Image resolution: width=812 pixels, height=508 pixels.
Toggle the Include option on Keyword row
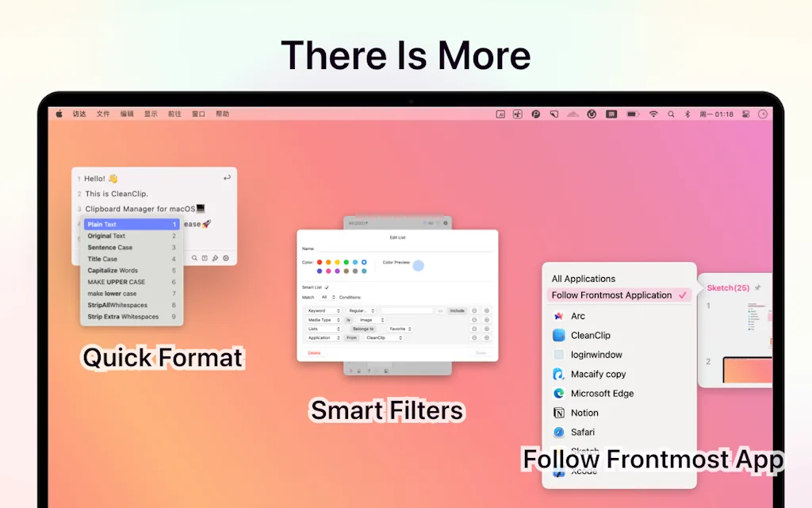[457, 310]
